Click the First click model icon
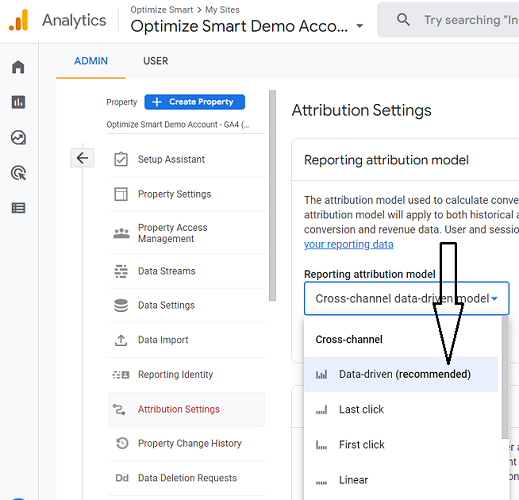 tap(322, 445)
